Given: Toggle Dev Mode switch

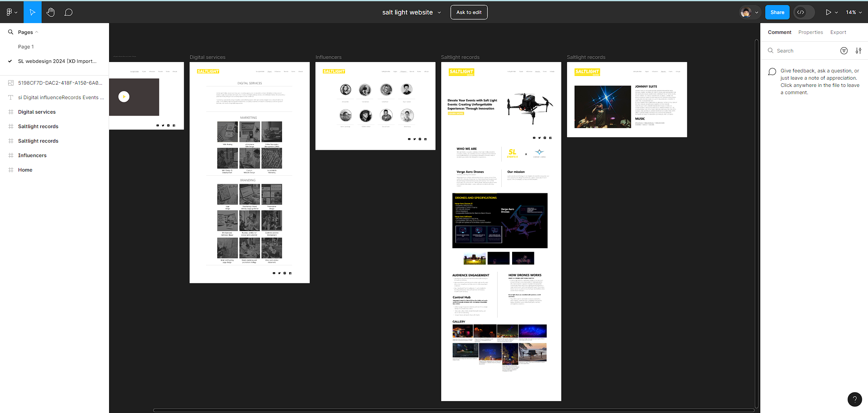Looking at the screenshot, I should point(804,12).
